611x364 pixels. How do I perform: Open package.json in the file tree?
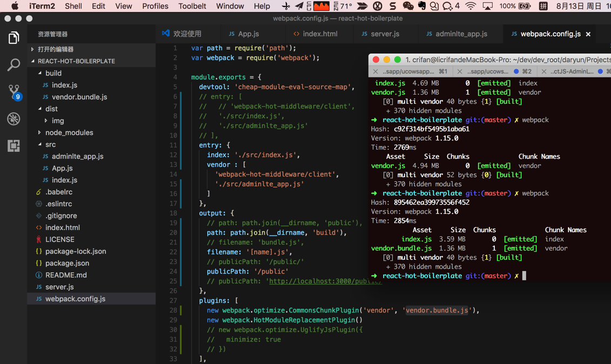pyautogui.click(x=67, y=263)
